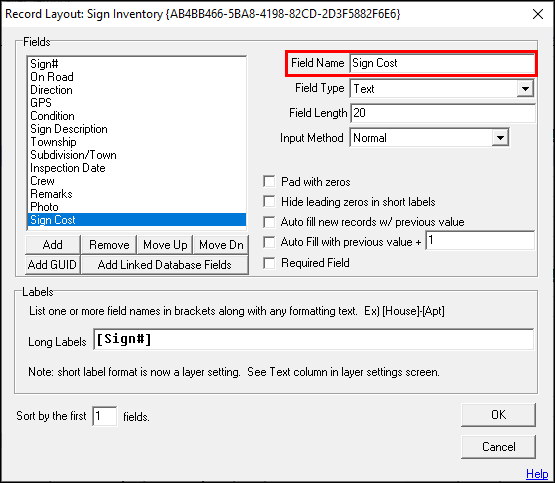Click the increment value box containing 1
The width and height of the screenshot is (555, 483).
(480, 241)
